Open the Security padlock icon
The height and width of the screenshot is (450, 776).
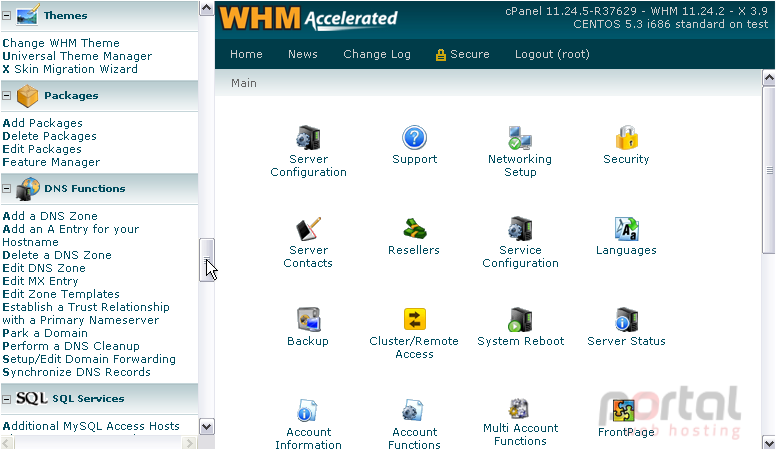pos(626,138)
